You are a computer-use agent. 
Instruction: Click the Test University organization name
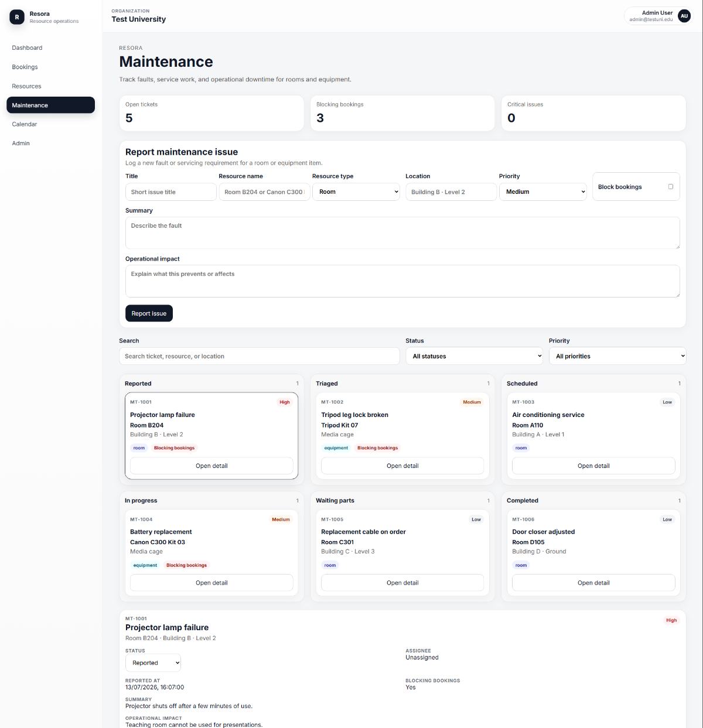point(139,19)
